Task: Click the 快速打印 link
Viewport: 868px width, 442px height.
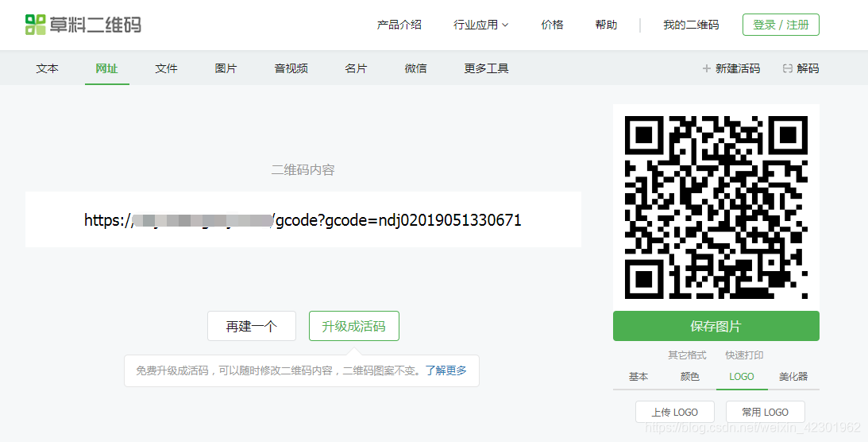Action: point(745,355)
